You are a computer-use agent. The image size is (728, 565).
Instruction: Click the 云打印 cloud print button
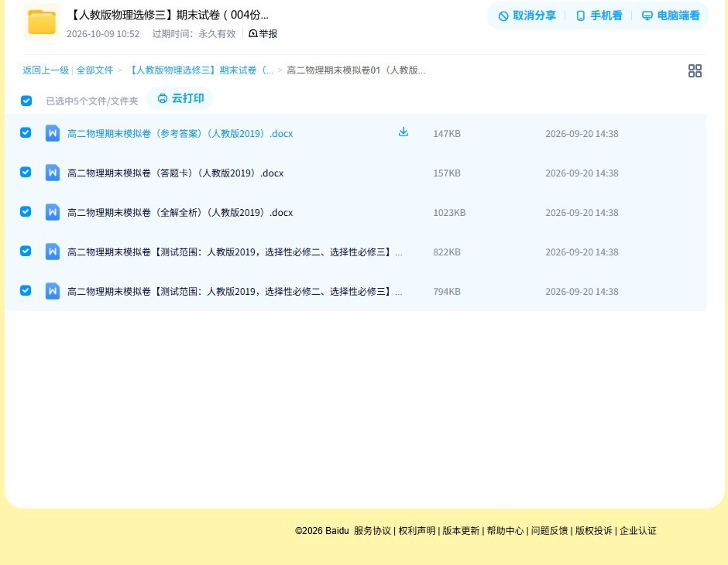pos(180,98)
